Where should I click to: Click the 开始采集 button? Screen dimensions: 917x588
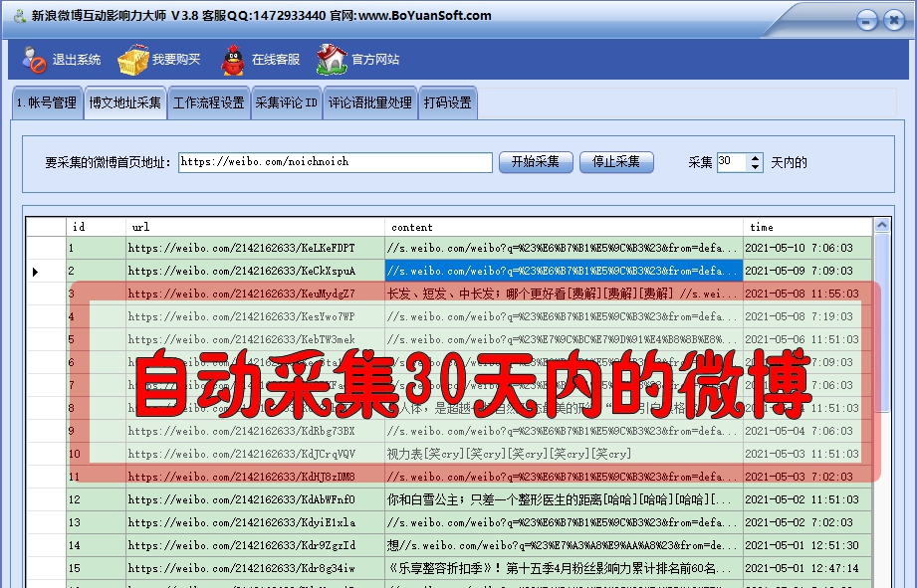tap(536, 162)
